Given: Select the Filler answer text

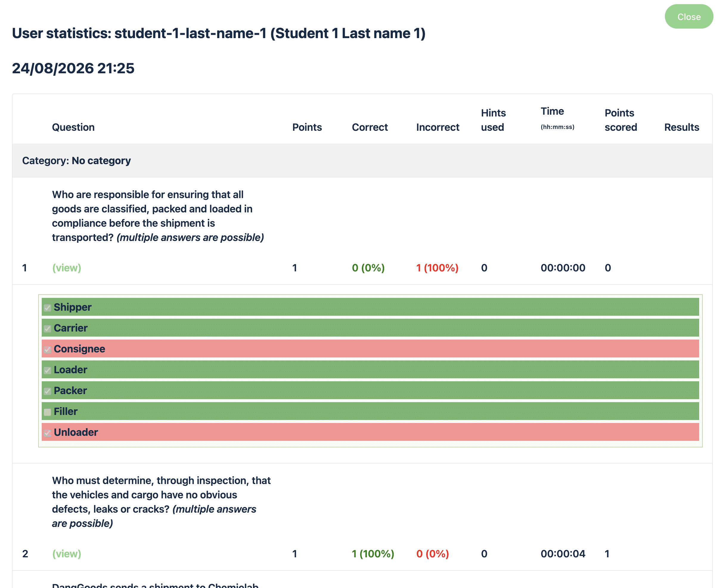Looking at the screenshot, I should pyautogui.click(x=66, y=412).
